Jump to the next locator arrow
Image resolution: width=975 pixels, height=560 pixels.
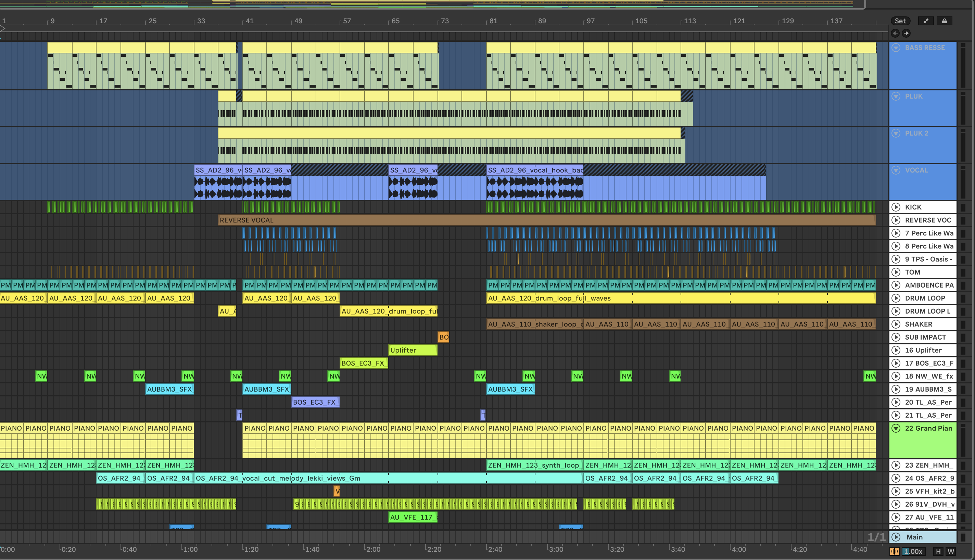(906, 34)
